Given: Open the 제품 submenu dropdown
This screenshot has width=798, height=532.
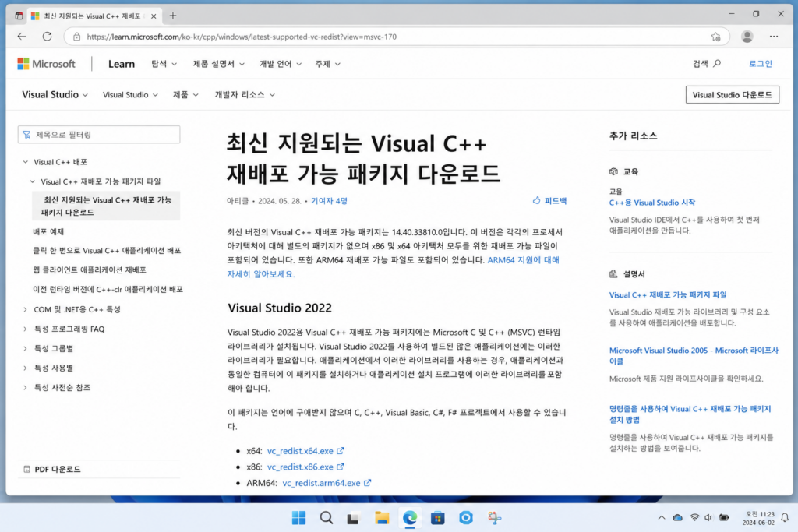Looking at the screenshot, I should click(x=185, y=94).
